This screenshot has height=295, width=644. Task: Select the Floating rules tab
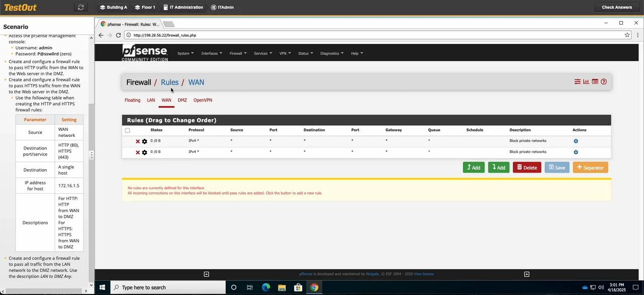(x=132, y=100)
